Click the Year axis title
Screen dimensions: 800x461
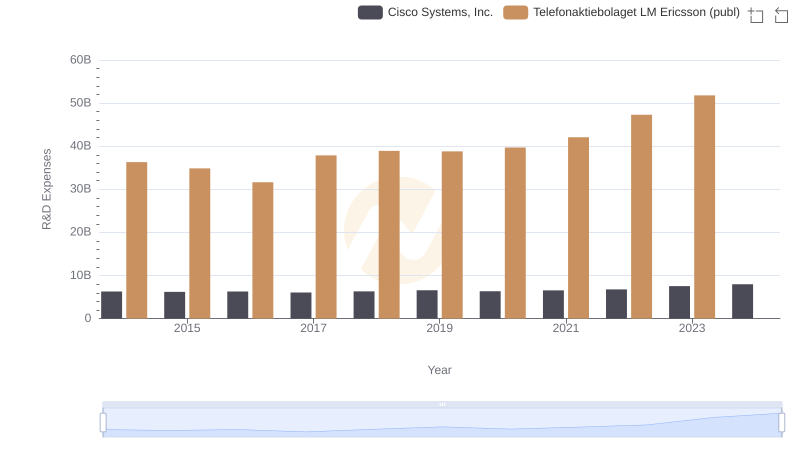tap(439, 370)
